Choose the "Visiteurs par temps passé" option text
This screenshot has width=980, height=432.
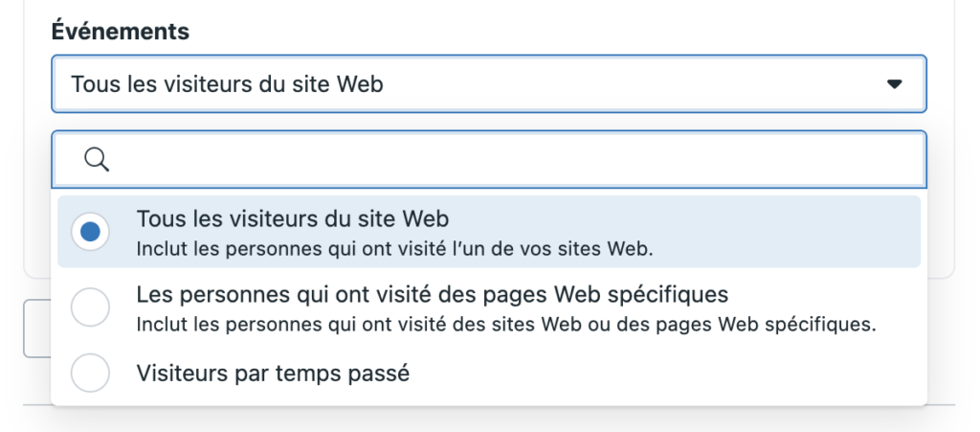click(x=273, y=373)
